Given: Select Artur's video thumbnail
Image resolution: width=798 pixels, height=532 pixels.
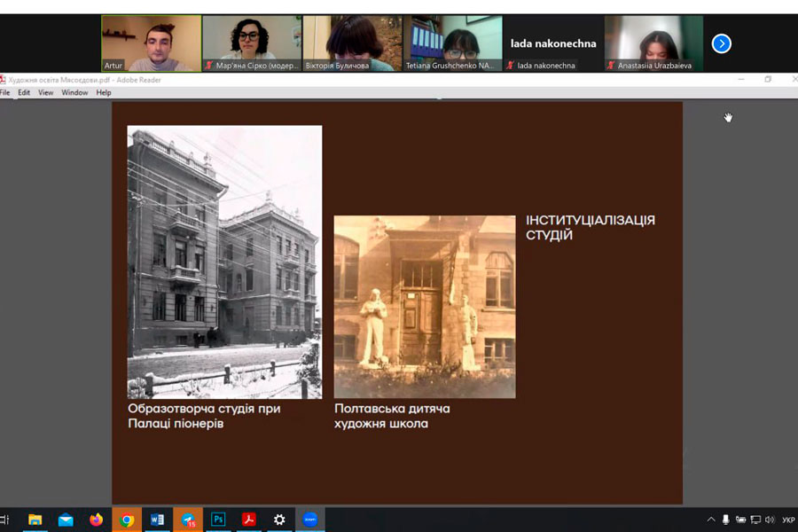Looking at the screenshot, I should click(x=151, y=43).
